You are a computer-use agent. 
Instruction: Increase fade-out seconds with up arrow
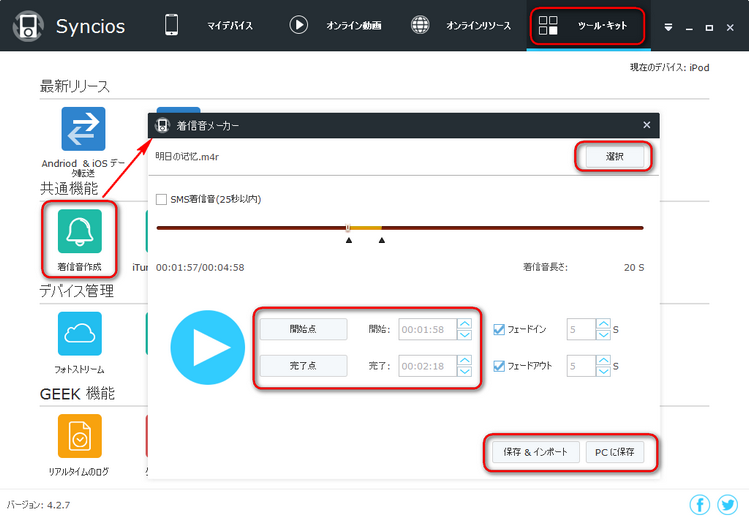click(x=603, y=361)
